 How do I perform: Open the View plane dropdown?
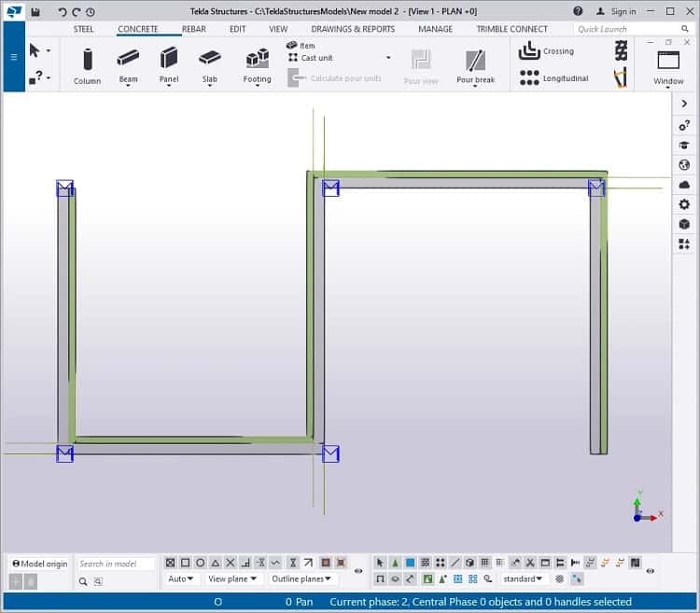(232, 579)
